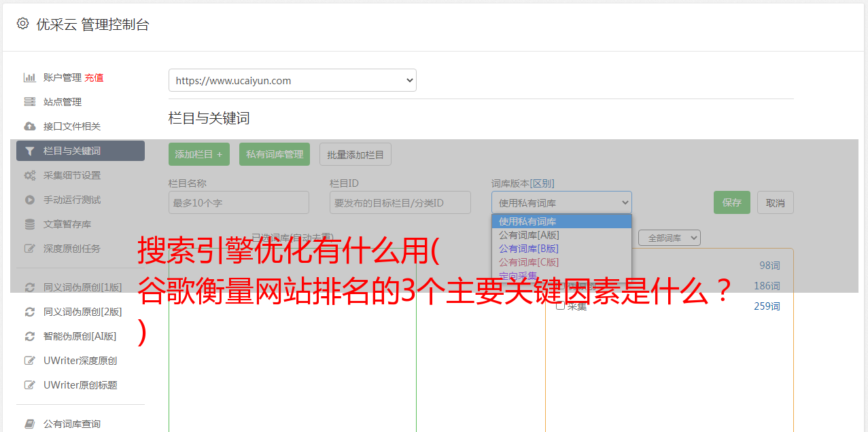Click the 批量添加栏目 button
The image size is (868, 432).
pos(355,154)
